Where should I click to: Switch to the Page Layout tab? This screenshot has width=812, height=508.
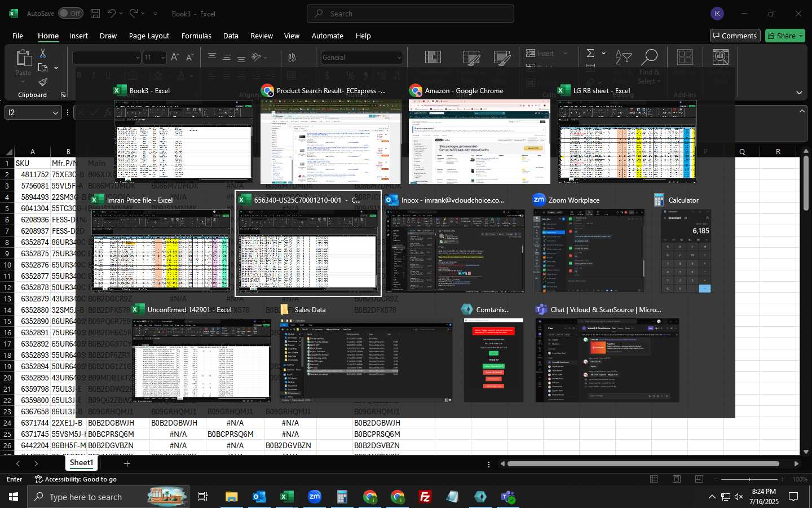tap(149, 36)
